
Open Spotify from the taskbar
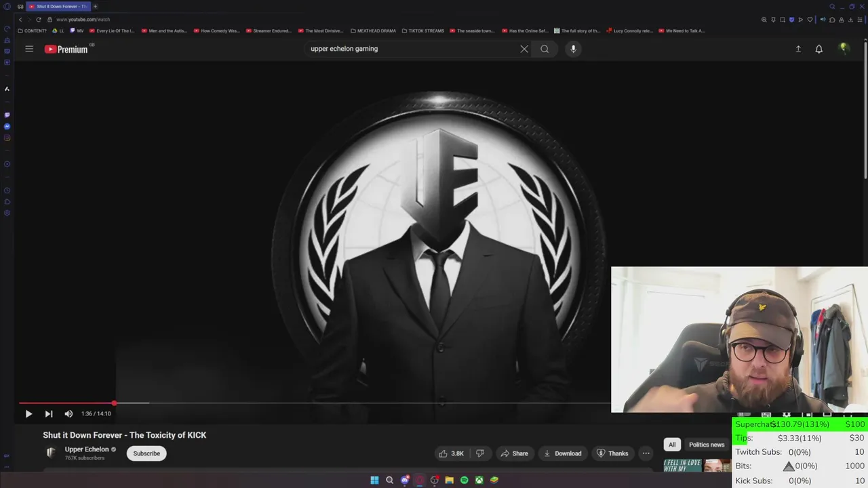click(464, 480)
